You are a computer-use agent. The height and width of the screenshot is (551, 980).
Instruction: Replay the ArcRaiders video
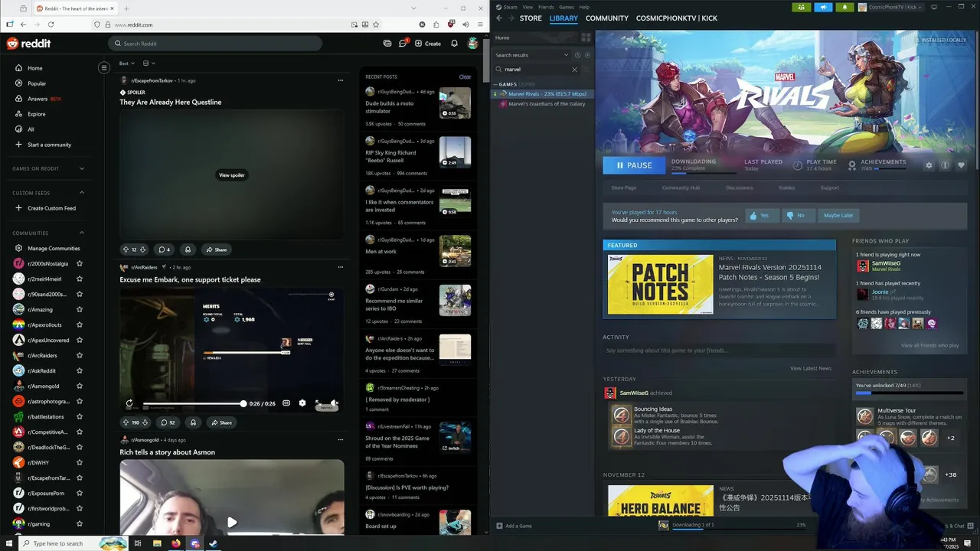pos(129,403)
